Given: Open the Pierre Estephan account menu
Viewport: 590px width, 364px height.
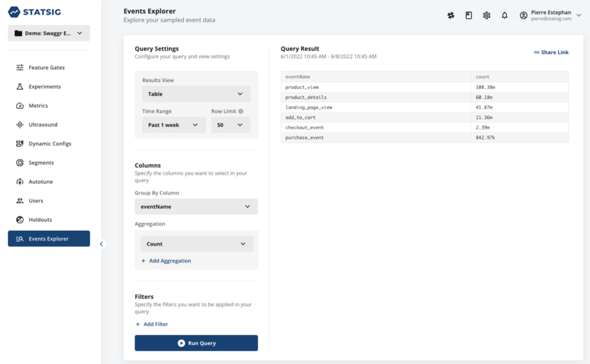Looking at the screenshot, I should (x=550, y=16).
